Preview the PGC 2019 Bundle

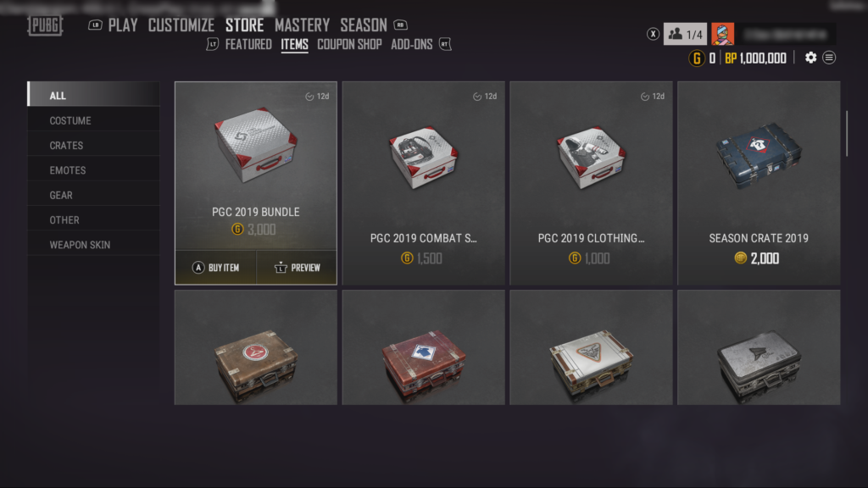[x=297, y=267]
